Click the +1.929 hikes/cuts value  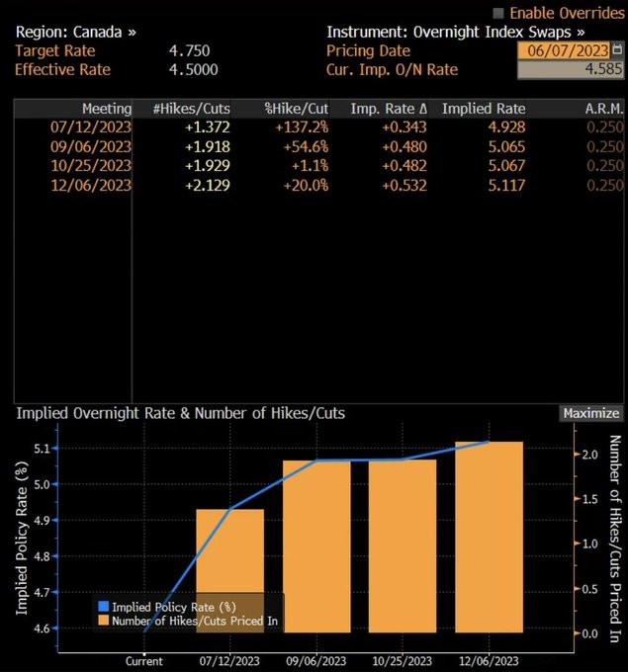[208, 166]
